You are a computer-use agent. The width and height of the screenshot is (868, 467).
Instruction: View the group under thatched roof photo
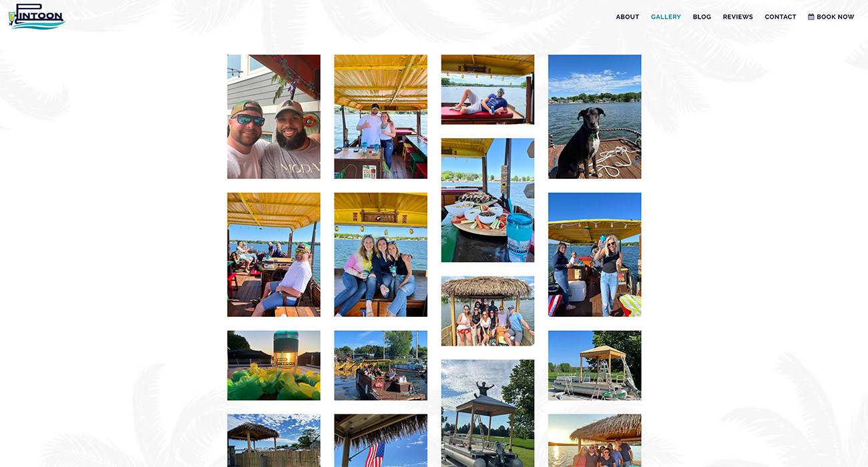487,311
